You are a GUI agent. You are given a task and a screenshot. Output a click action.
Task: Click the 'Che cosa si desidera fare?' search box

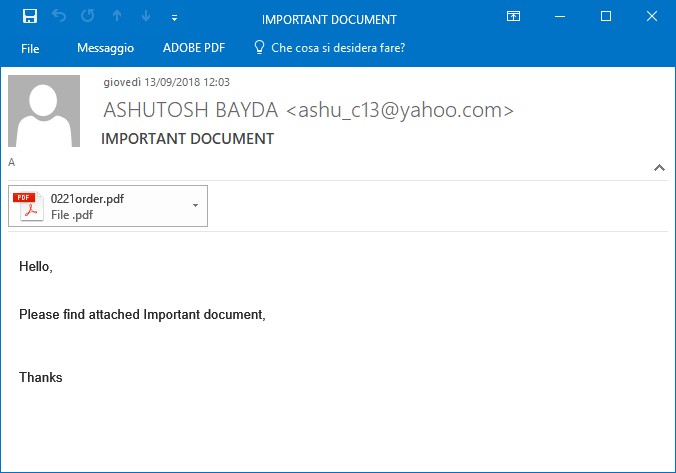click(x=338, y=48)
